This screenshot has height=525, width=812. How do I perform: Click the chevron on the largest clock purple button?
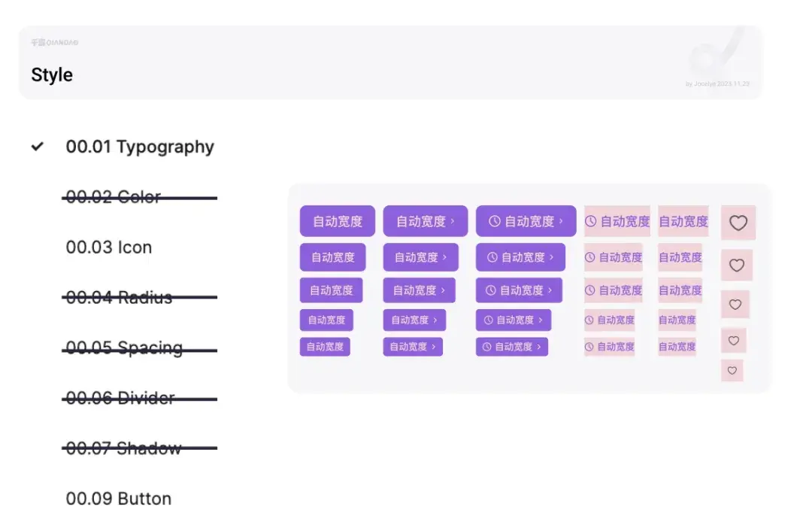pos(561,221)
